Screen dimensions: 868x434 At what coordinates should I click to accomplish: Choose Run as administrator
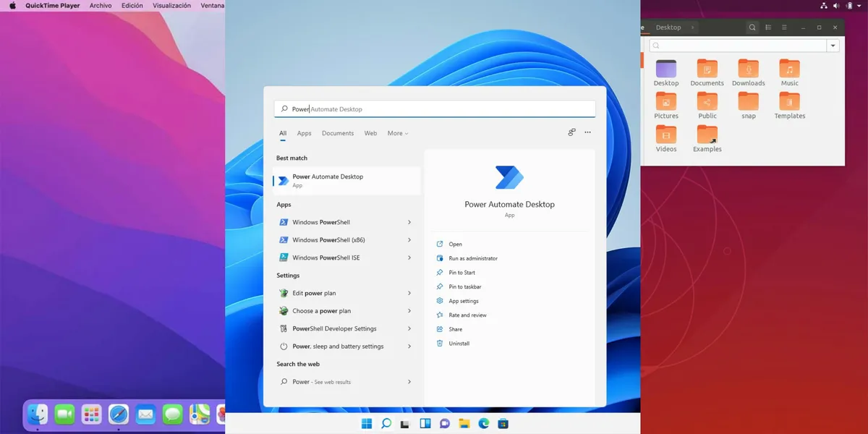[x=473, y=258]
